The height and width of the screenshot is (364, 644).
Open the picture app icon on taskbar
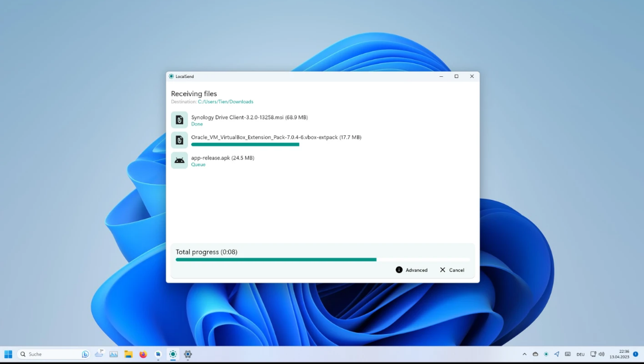114,354
